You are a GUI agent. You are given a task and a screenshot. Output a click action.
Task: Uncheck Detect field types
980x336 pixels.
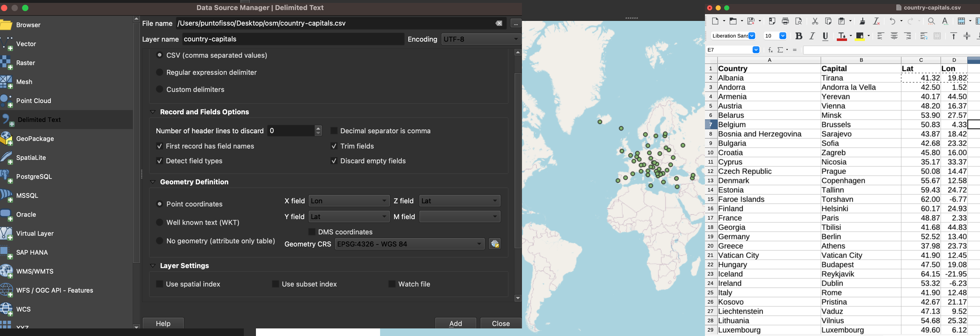pos(160,161)
